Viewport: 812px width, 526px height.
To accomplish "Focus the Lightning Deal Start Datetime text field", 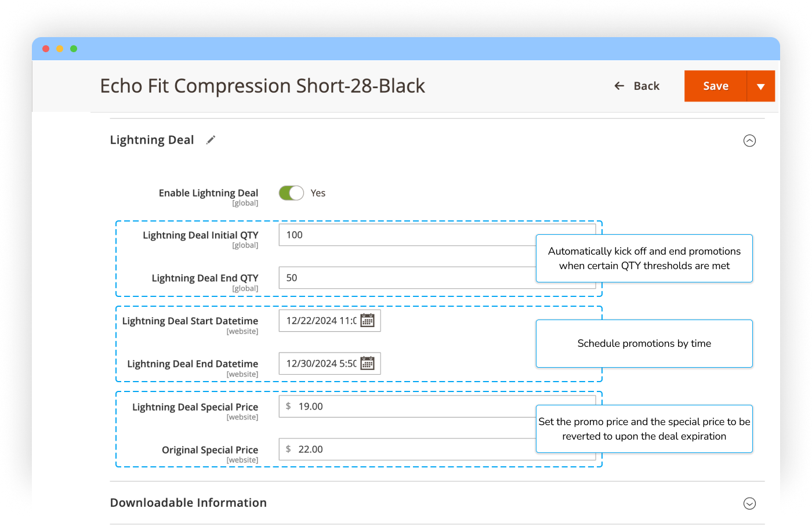I will (320, 321).
